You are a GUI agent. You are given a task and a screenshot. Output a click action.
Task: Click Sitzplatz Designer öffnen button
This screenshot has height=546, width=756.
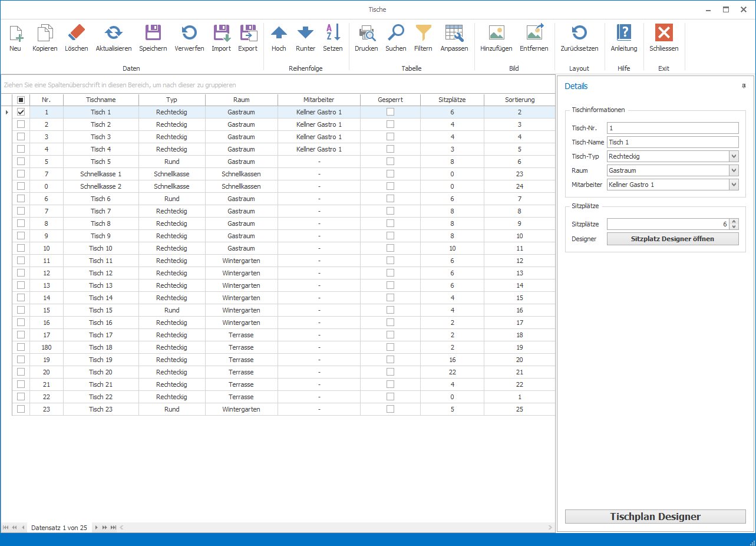click(672, 239)
